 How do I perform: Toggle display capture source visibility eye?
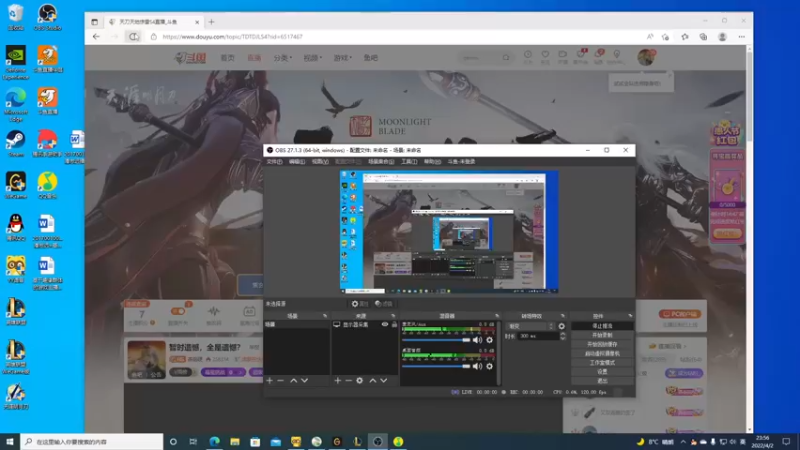click(x=385, y=325)
